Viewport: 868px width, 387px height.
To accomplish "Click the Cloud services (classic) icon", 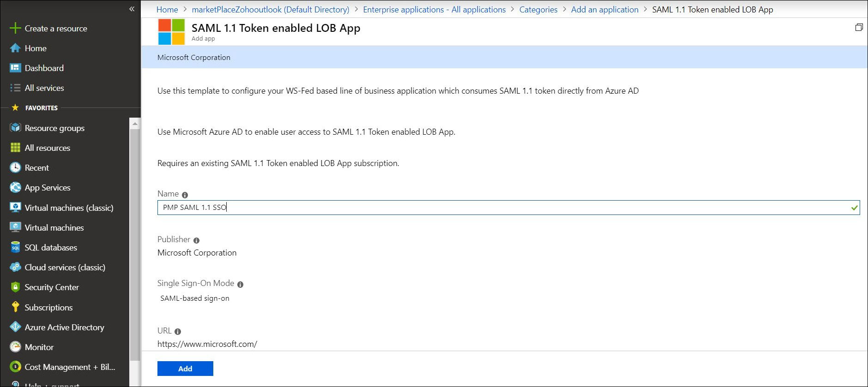I will pos(15,267).
